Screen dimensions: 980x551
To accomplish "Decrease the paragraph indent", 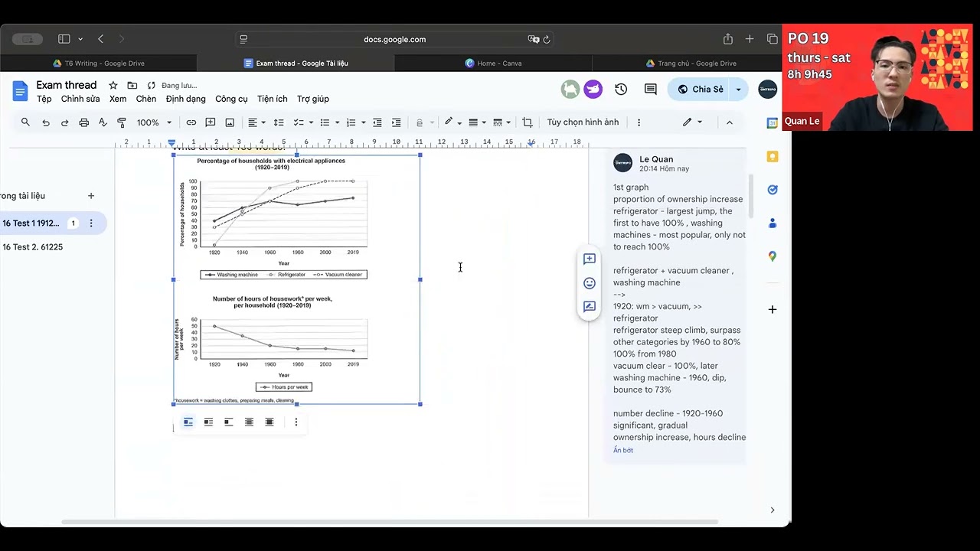I will coord(377,122).
